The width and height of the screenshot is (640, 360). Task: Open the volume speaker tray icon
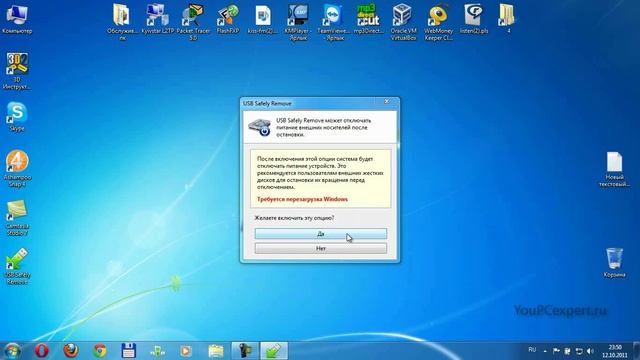pos(590,351)
